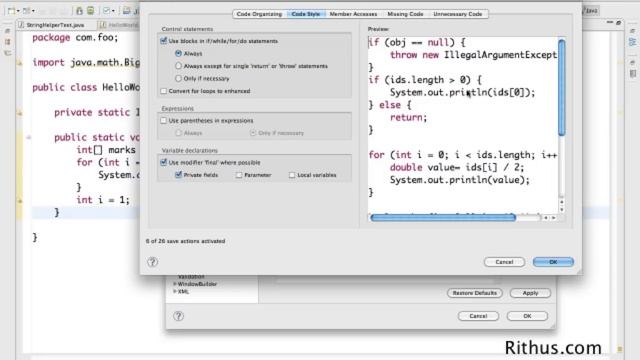Maximize the editor area
This screenshot has height=360, width=640.
[619, 22]
